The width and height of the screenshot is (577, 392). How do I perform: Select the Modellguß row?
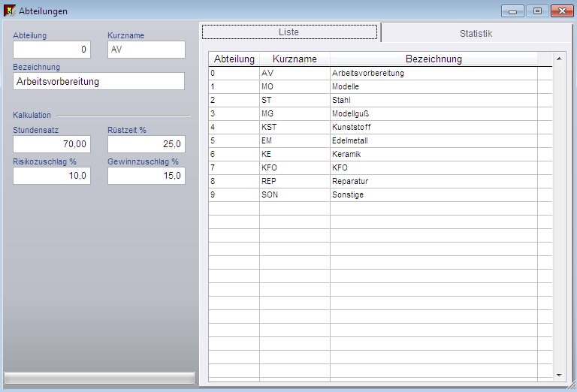(380, 113)
